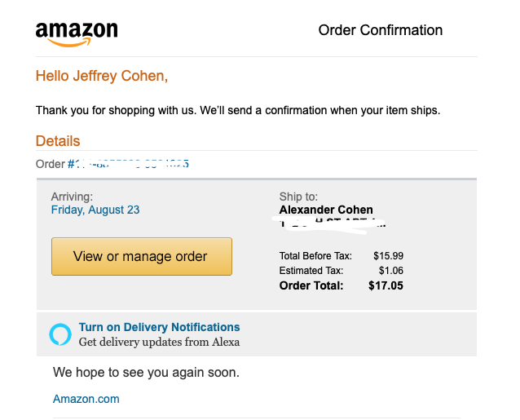Follow the Amazon.com link
The width and height of the screenshot is (520, 420).
[86, 399]
